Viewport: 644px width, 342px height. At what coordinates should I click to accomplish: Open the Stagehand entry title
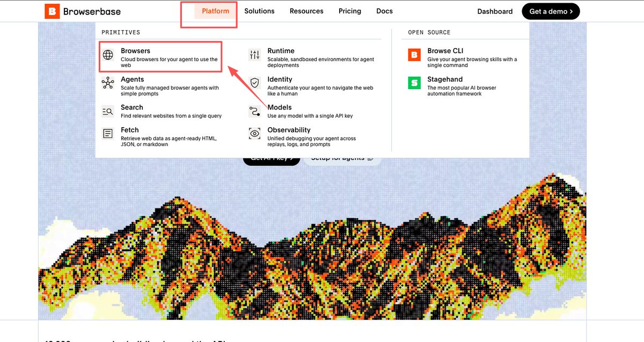445,79
